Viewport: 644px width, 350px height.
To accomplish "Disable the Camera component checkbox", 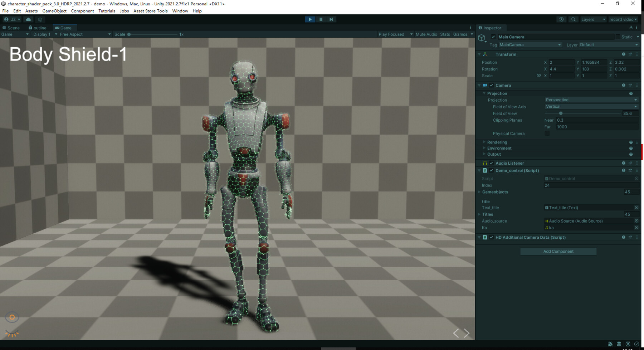I will point(492,85).
